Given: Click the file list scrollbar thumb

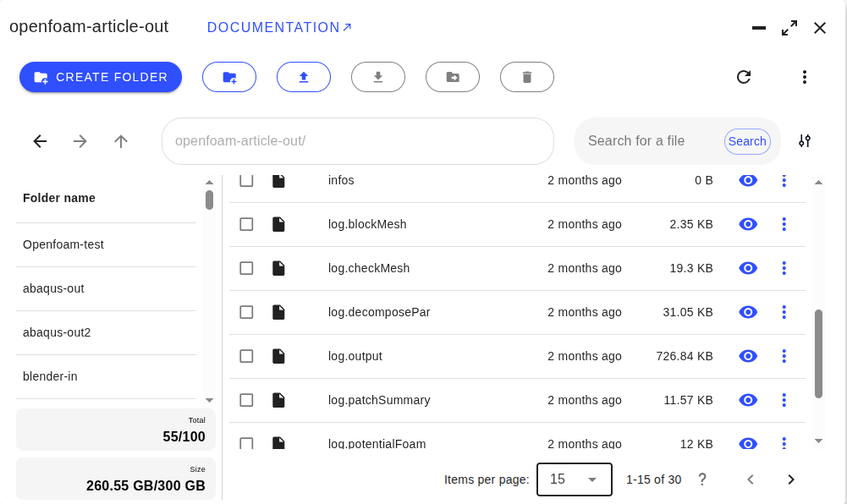Looking at the screenshot, I should [818, 354].
